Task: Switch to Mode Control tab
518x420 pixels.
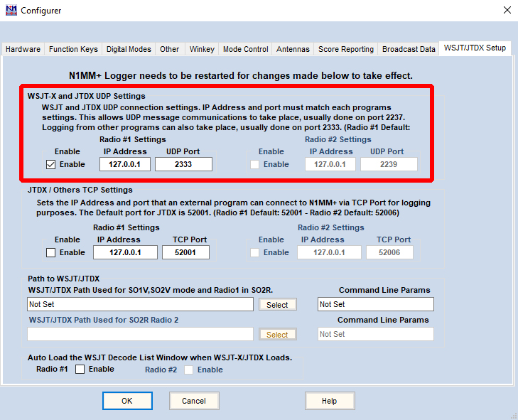Action: click(x=245, y=49)
